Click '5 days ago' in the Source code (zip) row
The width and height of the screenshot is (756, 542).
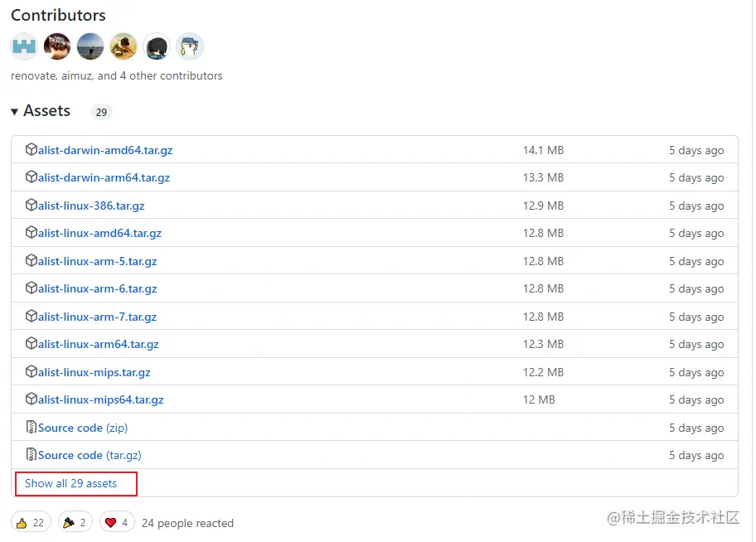[x=696, y=428]
